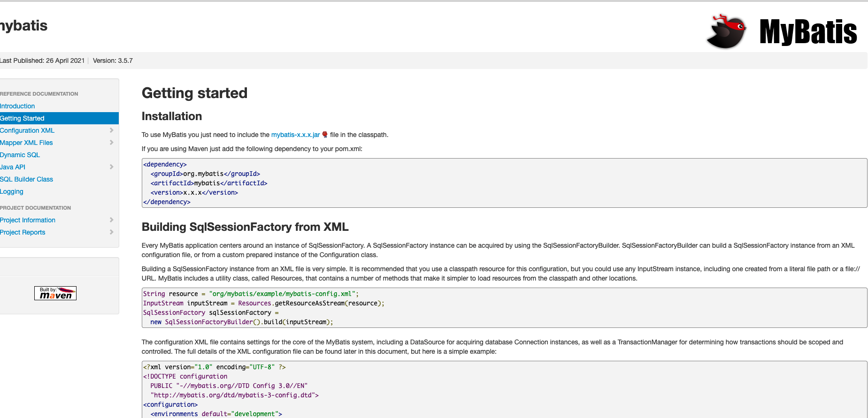The height and width of the screenshot is (418, 868).
Task: Go to Mapper XML Files
Action: [26, 143]
